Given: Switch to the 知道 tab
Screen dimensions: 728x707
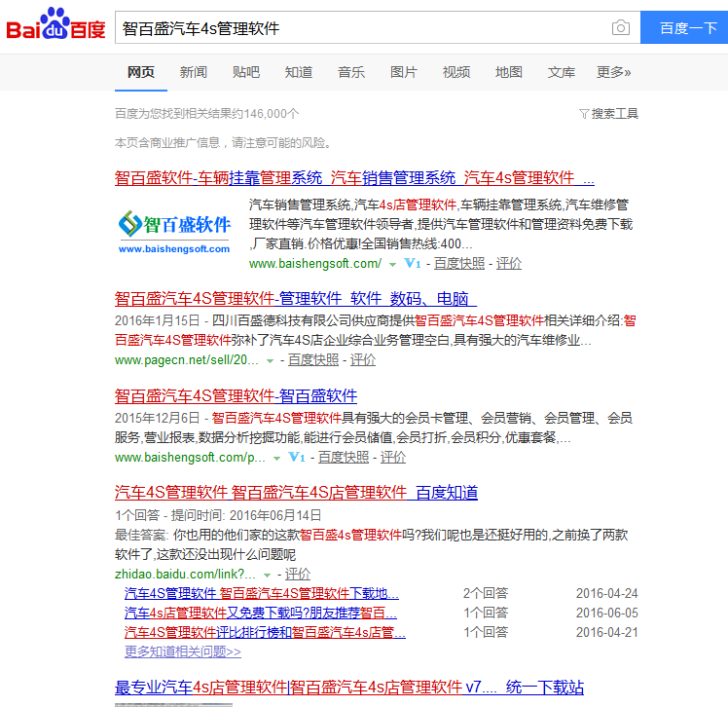Looking at the screenshot, I should pyautogui.click(x=298, y=72).
